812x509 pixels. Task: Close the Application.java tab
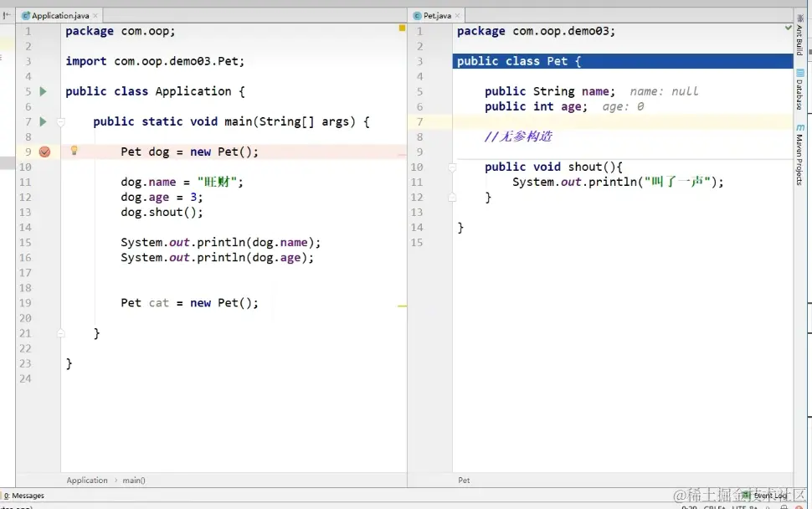pos(95,16)
